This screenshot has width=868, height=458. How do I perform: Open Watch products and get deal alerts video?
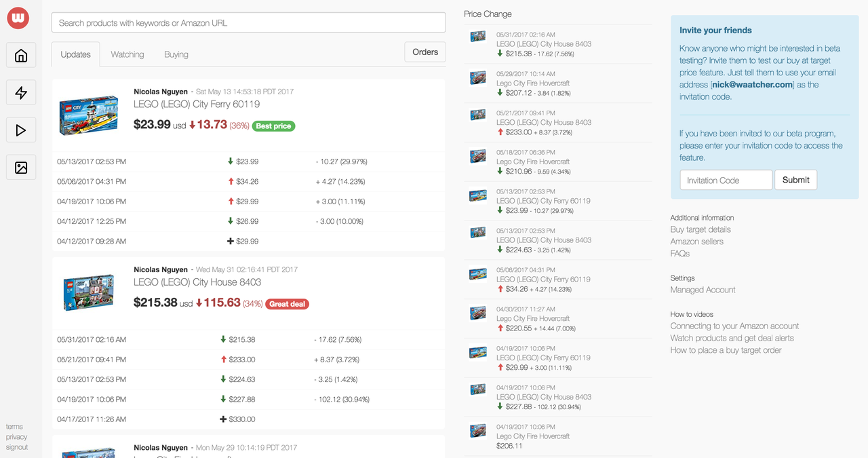tap(732, 338)
